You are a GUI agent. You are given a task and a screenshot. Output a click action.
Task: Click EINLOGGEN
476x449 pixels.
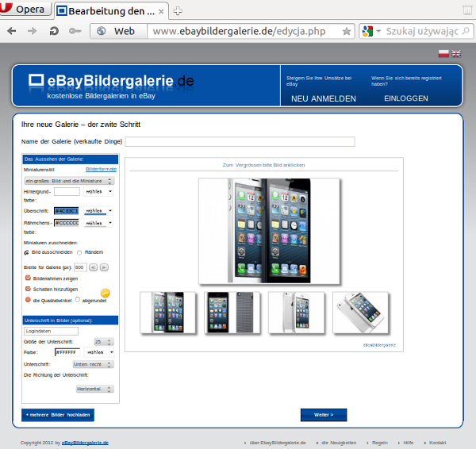[x=406, y=98]
